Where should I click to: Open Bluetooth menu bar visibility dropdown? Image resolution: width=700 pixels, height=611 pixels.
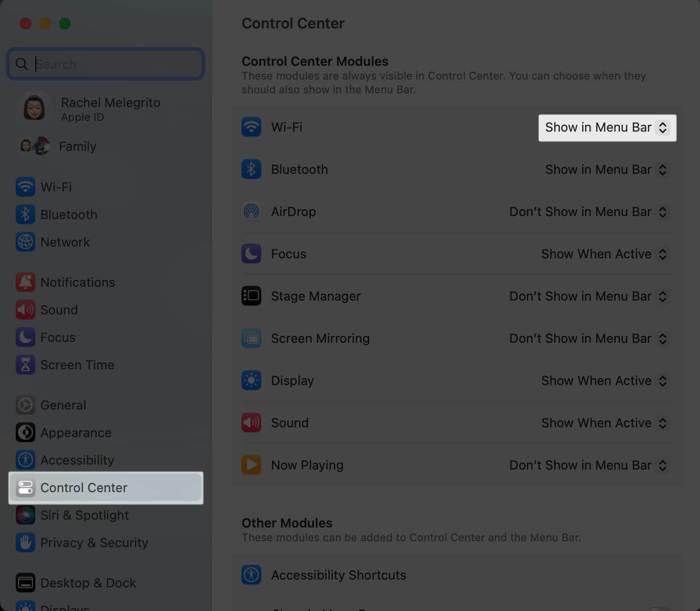pyautogui.click(x=607, y=169)
